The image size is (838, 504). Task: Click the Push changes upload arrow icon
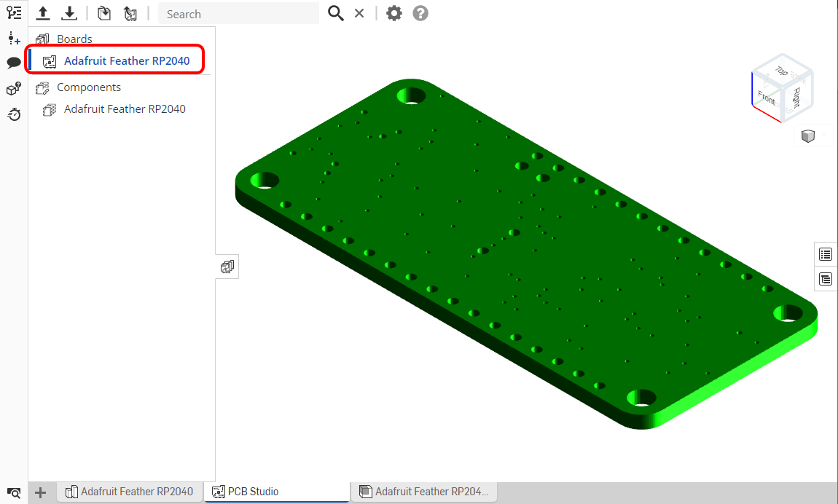(43, 13)
